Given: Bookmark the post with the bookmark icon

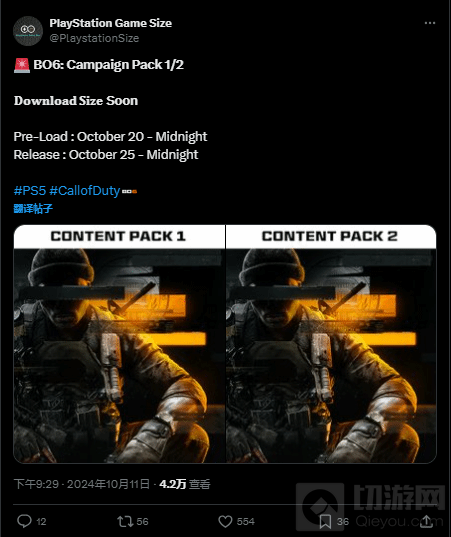Looking at the screenshot, I should (325, 522).
